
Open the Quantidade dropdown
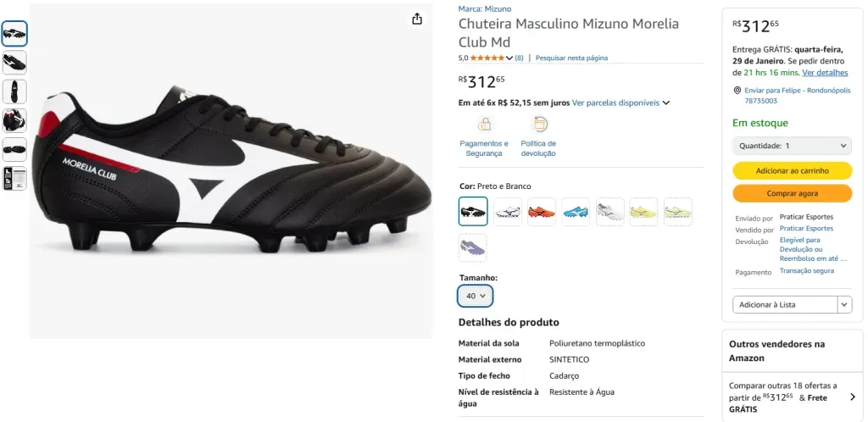pyautogui.click(x=792, y=146)
